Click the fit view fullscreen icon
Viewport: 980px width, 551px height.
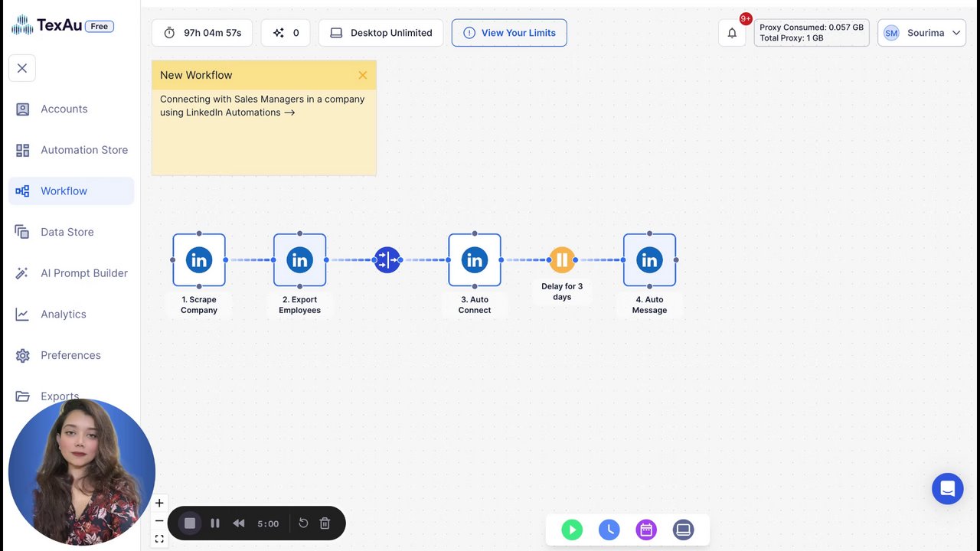159,539
